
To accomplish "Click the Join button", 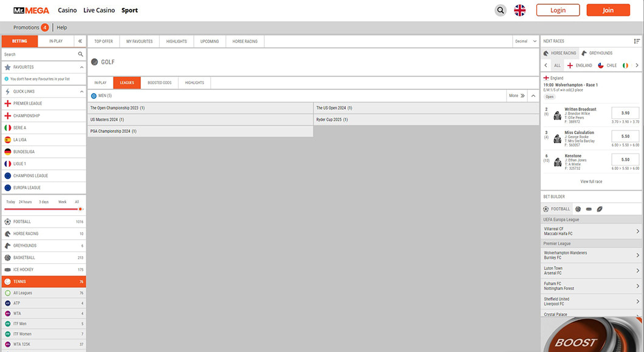I will 608,10.
